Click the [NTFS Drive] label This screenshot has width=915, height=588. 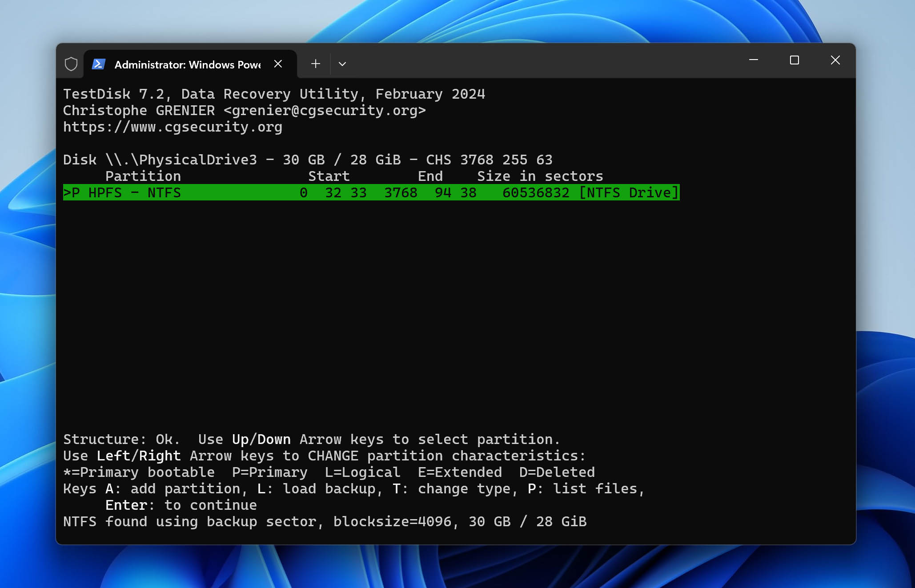(629, 192)
